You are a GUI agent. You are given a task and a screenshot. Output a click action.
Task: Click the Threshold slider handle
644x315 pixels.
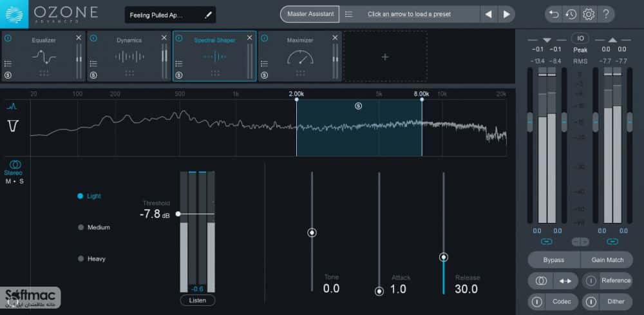(x=178, y=214)
